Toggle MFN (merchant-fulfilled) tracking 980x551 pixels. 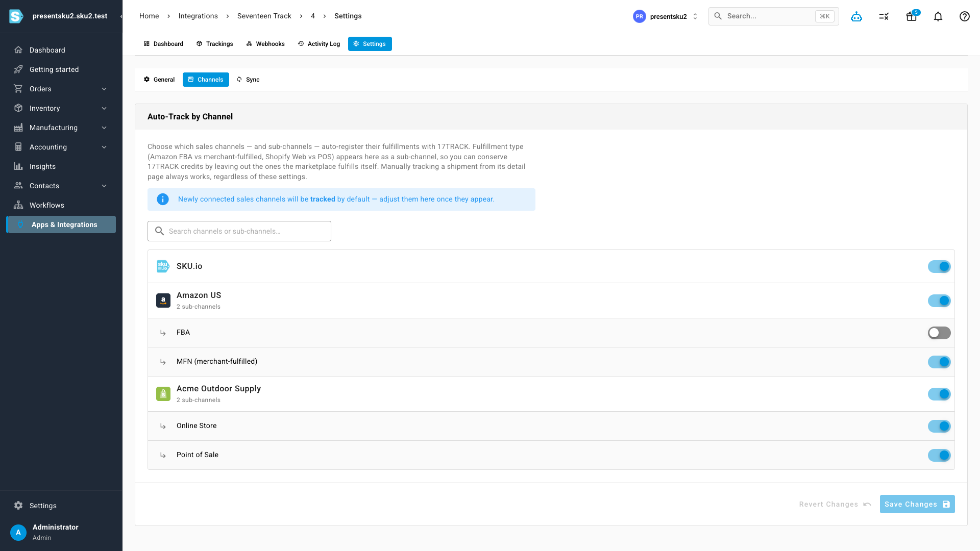(939, 362)
